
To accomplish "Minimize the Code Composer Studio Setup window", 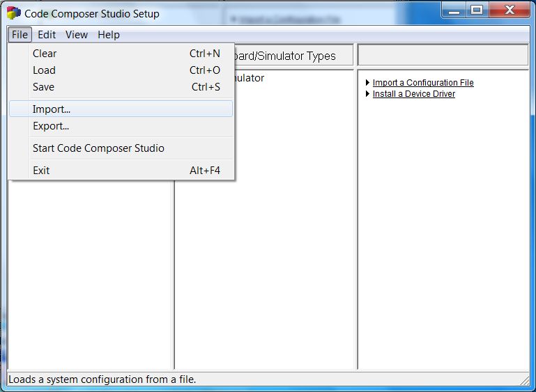I will (454, 10).
